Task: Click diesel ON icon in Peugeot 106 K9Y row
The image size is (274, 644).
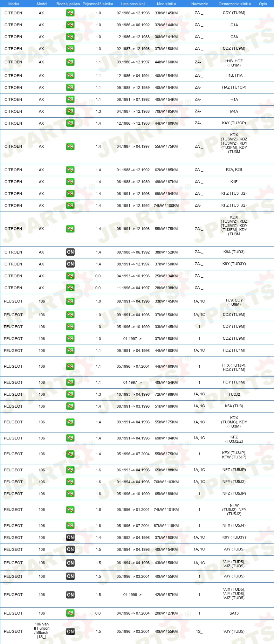Action: tap(70, 538)
